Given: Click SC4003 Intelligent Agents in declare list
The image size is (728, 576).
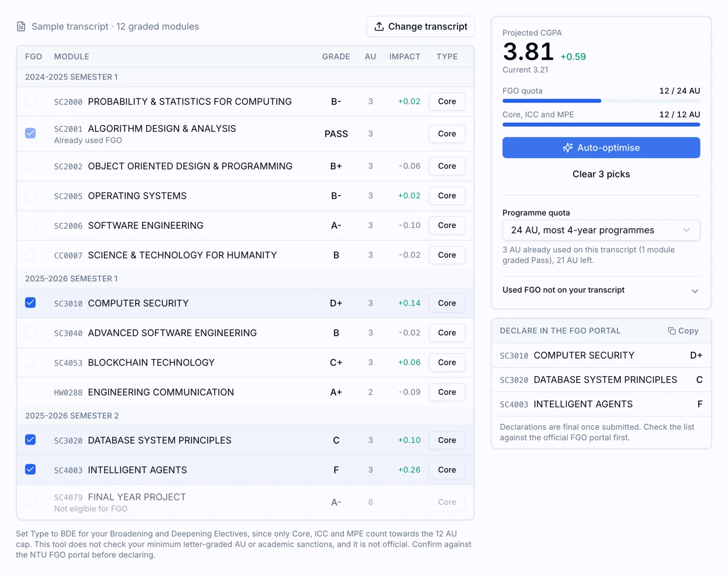Looking at the screenshot, I should click(x=601, y=404).
